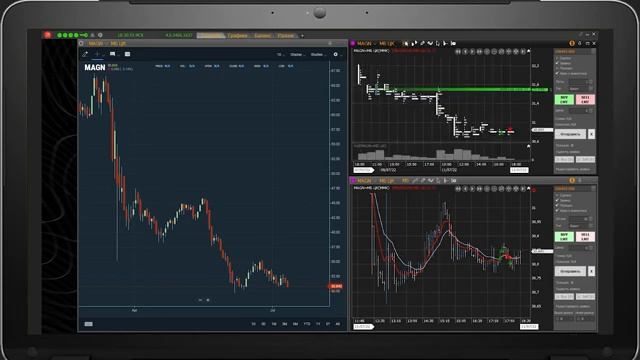Click the green BUY button in upper order panel

click(564, 100)
